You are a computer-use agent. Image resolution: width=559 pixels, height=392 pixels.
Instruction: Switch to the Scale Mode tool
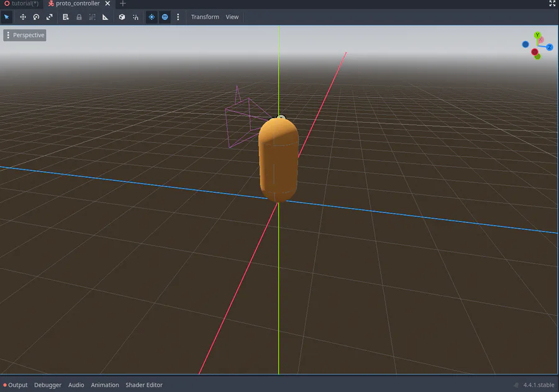50,17
